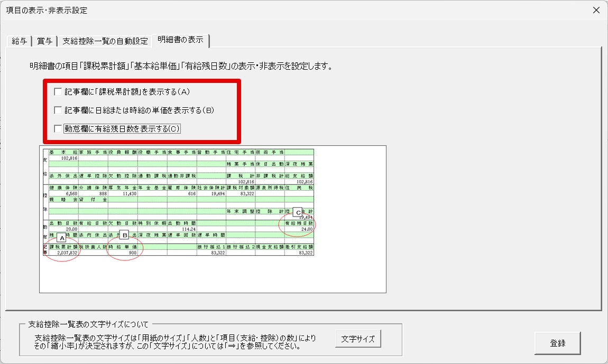Go to the 支給控除一覧の自動設定 tab
608x364 pixels.
[x=105, y=41]
